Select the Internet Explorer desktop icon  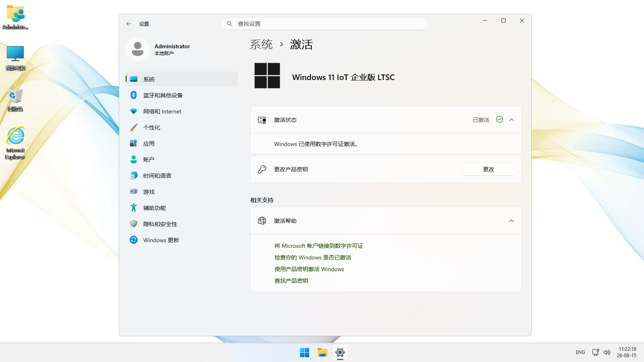pyautogui.click(x=15, y=143)
